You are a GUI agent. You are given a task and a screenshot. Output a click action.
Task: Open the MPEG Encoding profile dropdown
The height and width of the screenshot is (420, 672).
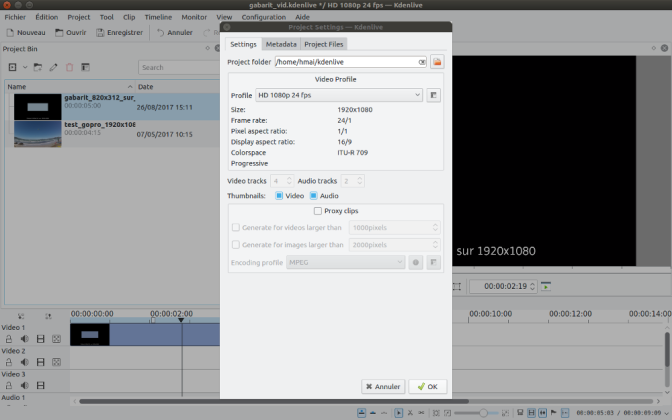click(345, 262)
